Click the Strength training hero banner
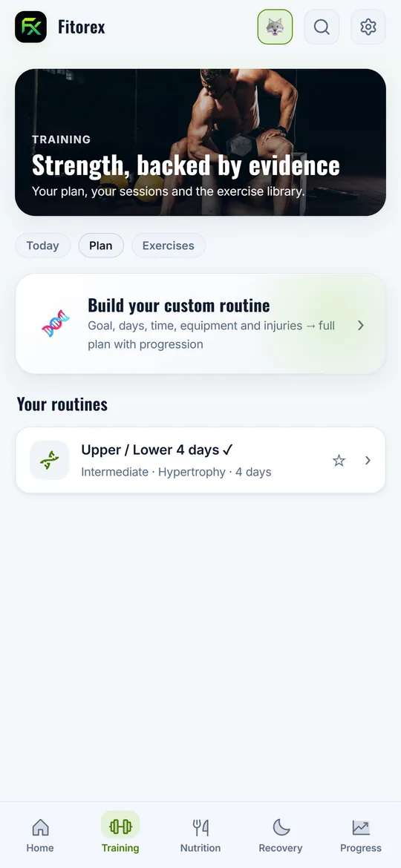The width and height of the screenshot is (401, 868). 200,142
